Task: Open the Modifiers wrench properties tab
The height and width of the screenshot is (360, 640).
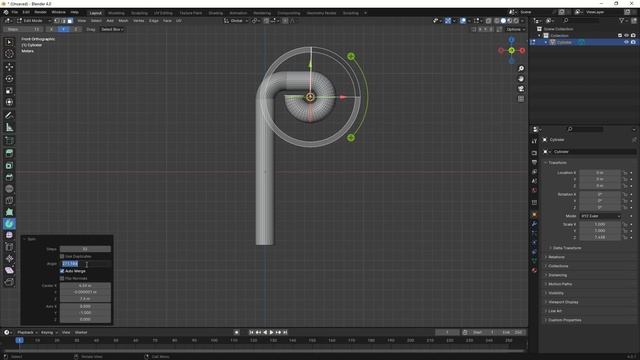Action: (534, 224)
